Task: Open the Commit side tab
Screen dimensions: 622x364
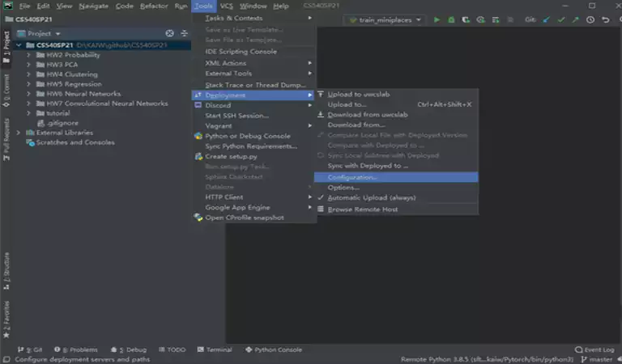Action: (6, 91)
